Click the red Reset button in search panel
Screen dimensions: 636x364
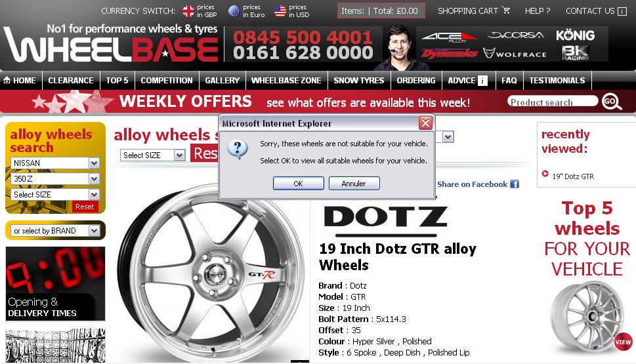pyautogui.click(x=85, y=207)
